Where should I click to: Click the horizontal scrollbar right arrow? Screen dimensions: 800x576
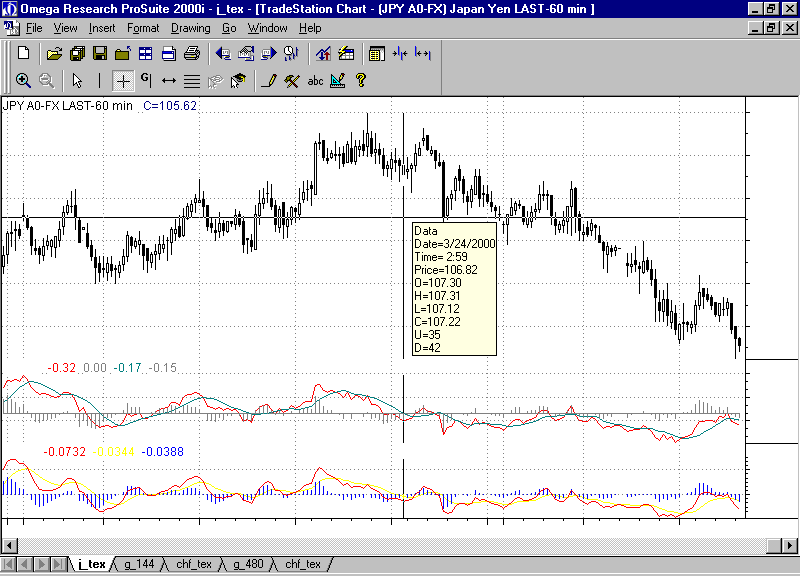pos(790,545)
